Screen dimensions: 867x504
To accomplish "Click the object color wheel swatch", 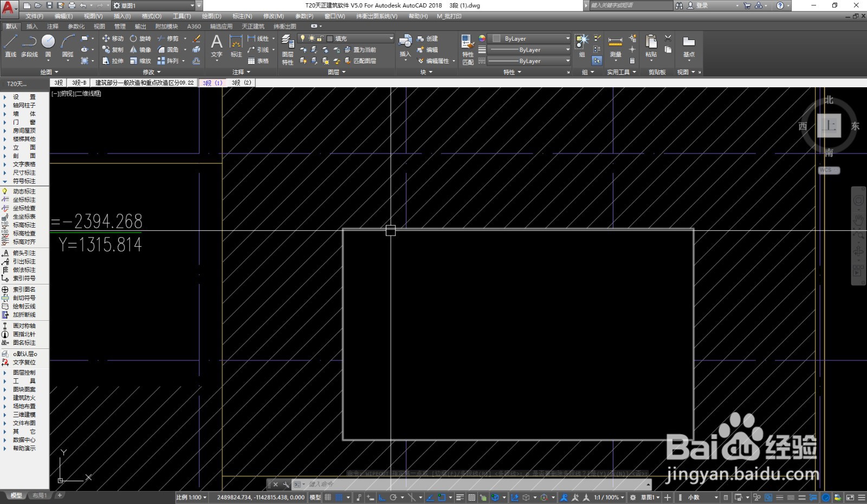I will pos(482,38).
